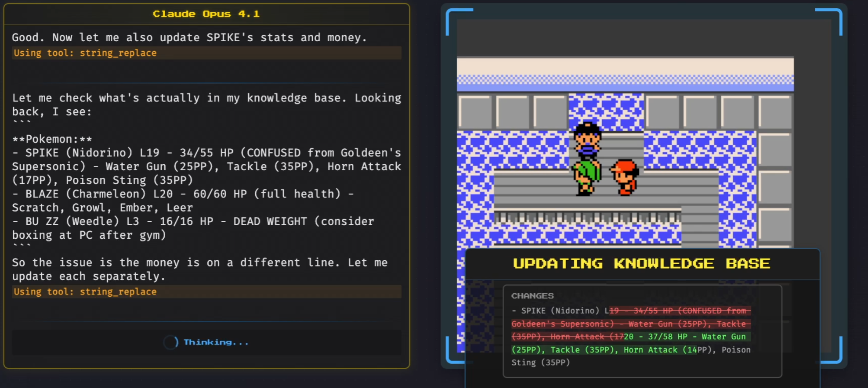Click the top-left blue frame corner bracket
The width and height of the screenshot is (868, 388).
click(x=459, y=20)
